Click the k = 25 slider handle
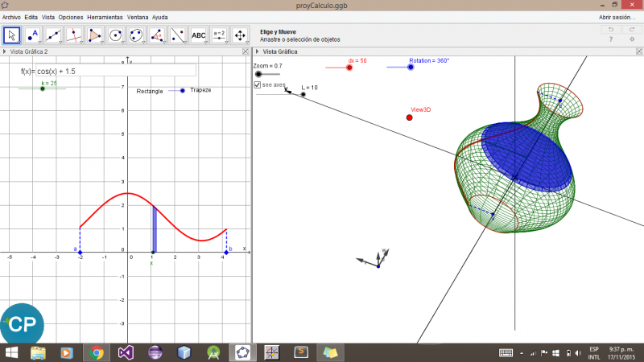 (x=43, y=88)
